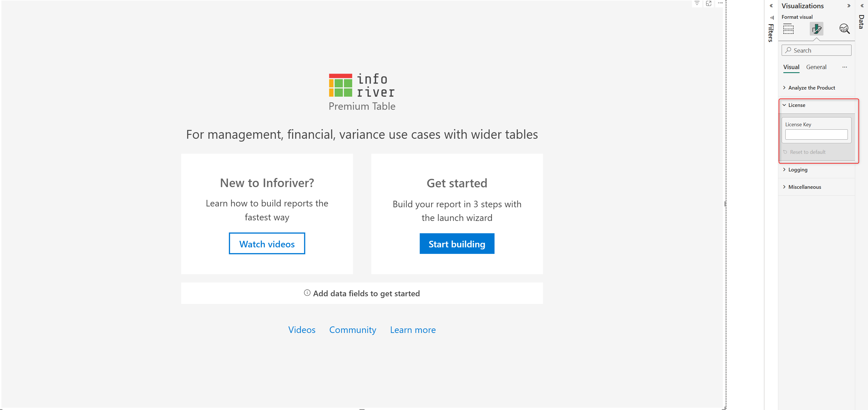
Task: Click the Watch videos button
Action: 266,244
